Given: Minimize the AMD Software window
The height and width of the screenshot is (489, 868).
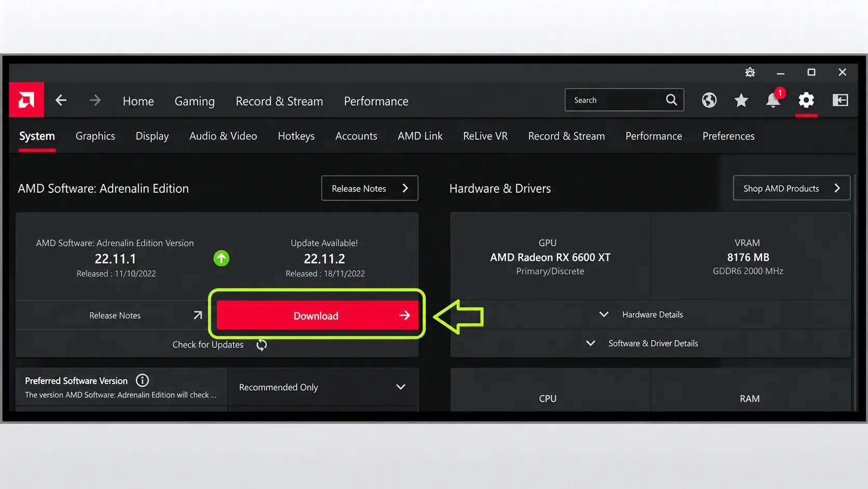Looking at the screenshot, I should pos(780,73).
